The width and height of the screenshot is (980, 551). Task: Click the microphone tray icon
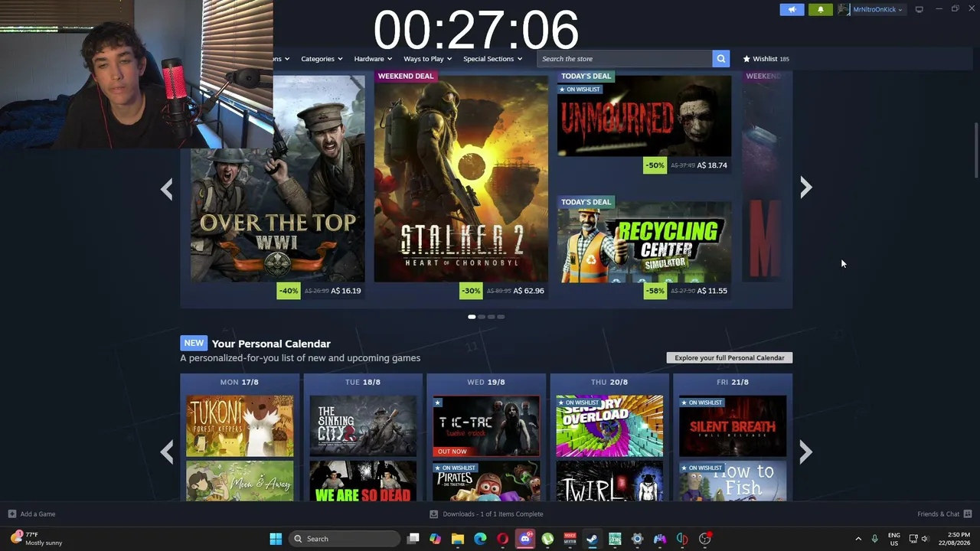[874, 539]
